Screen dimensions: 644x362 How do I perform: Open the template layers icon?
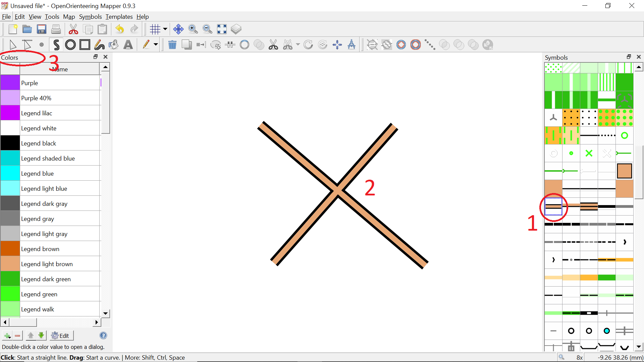tap(236, 29)
